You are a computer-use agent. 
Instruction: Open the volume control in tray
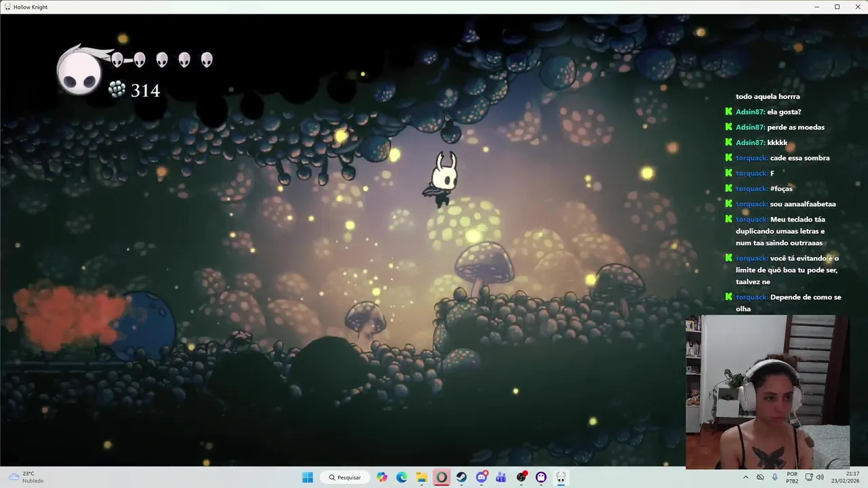(820, 477)
